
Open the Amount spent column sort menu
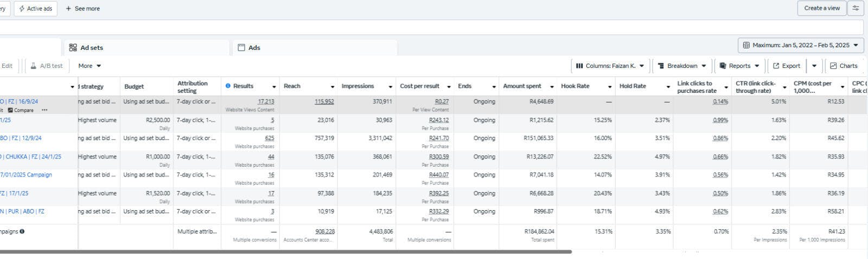552,87
